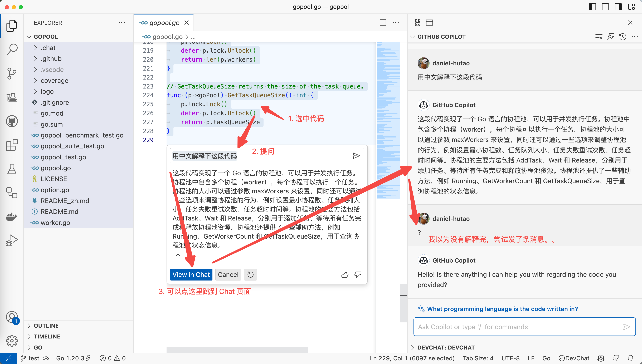Expand the TIMELINE section
The width and height of the screenshot is (642, 364).
click(79, 337)
